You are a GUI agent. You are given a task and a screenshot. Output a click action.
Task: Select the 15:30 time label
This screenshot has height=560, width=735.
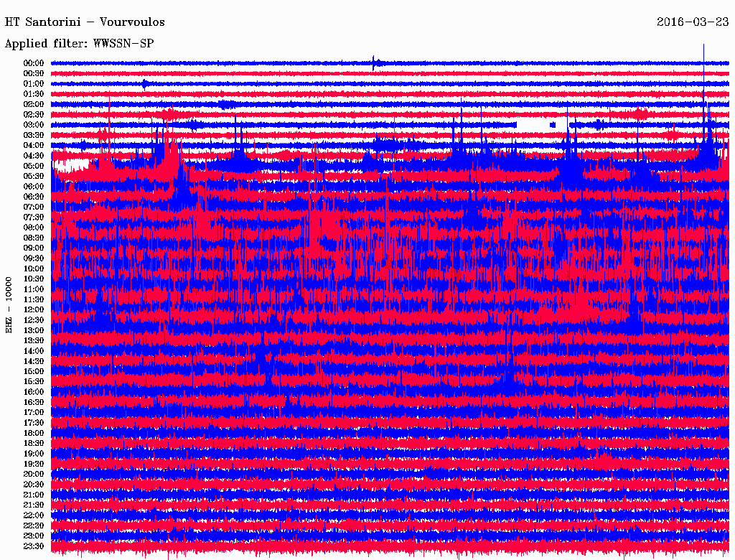click(x=34, y=382)
